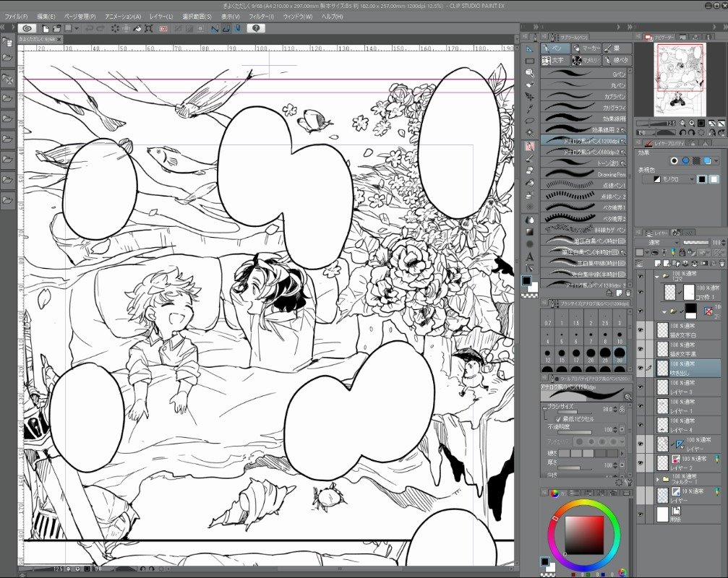Open the レイヤー(L) menu
This screenshot has width=728, height=578.
click(160, 17)
